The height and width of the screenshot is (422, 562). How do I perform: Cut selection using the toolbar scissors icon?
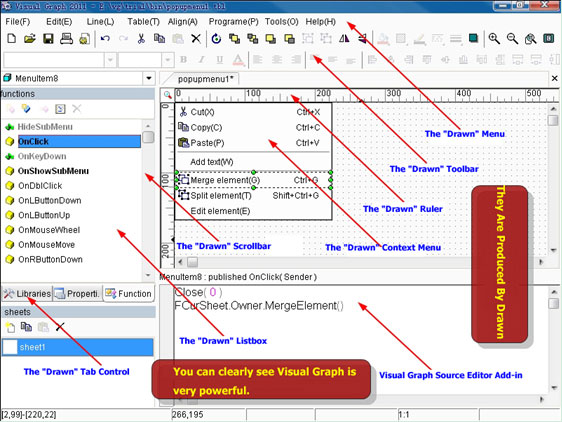click(x=141, y=38)
